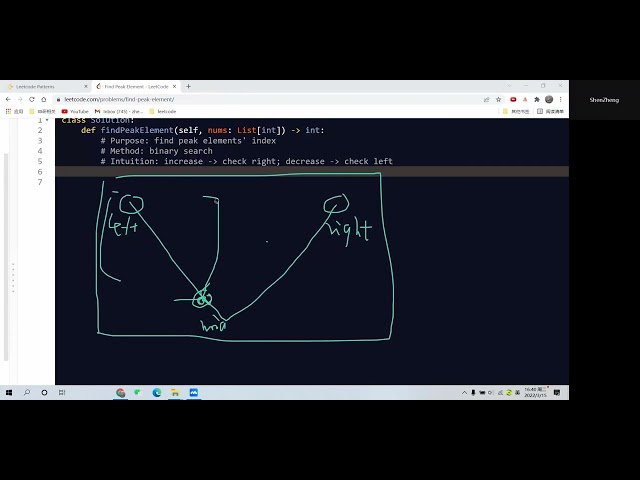640x480 pixels.
Task: Open the blue meeting app on taskbar
Action: point(193,393)
